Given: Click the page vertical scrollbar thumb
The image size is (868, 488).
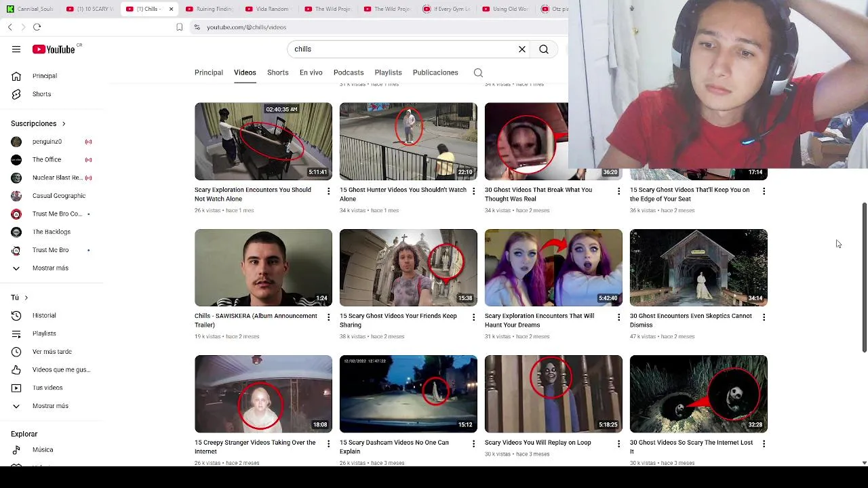Looking at the screenshot, I should 864,277.
